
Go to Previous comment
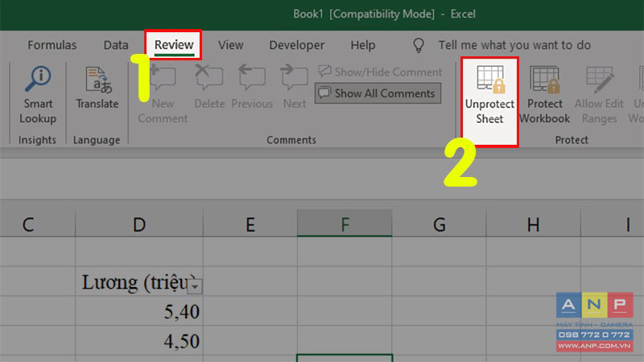pyautogui.click(x=252, y=88)
